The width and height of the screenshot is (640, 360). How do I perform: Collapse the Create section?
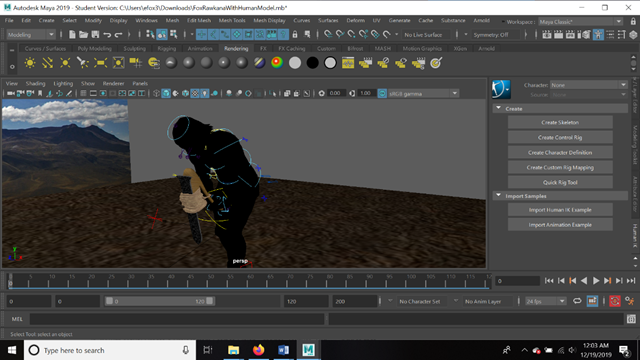(x=498, y=108)
